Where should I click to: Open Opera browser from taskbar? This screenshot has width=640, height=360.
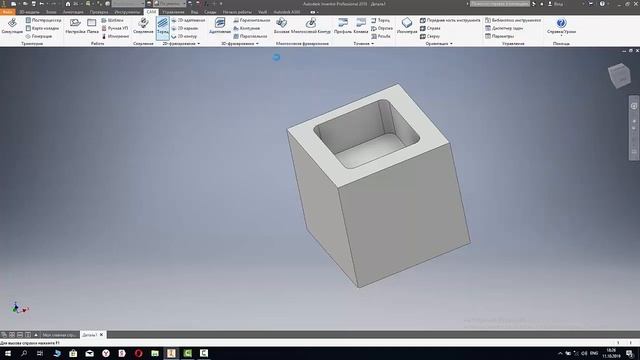138,353
